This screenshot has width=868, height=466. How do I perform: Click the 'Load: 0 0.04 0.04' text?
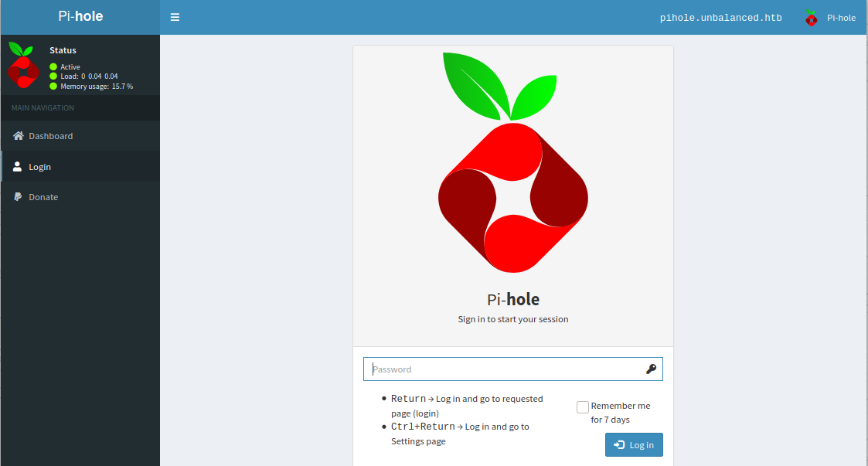tap(89, 77)
